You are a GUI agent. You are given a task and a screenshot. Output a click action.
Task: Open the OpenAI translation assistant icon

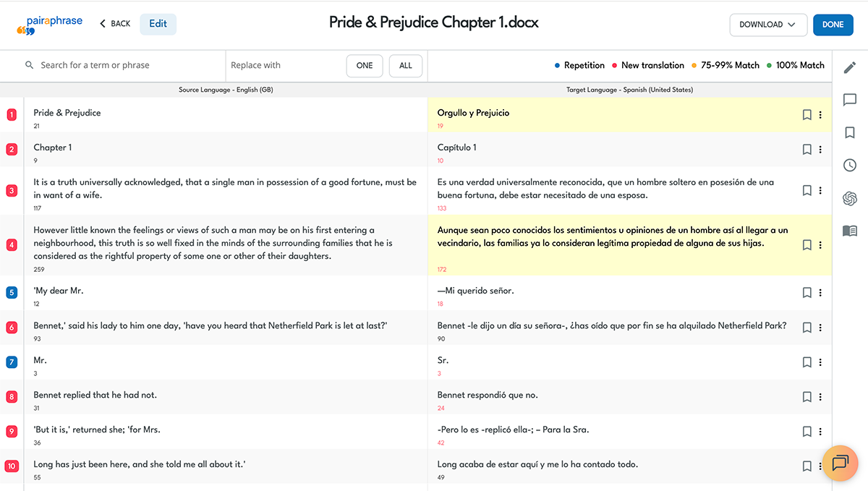click(x=850, y=198)
